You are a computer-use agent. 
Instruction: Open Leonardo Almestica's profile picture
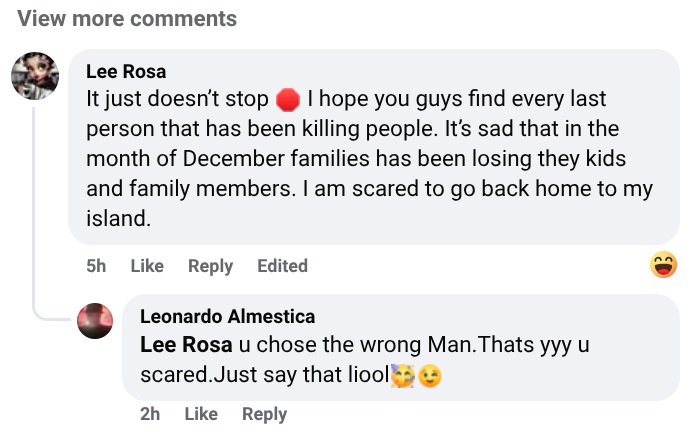[96, 321]
